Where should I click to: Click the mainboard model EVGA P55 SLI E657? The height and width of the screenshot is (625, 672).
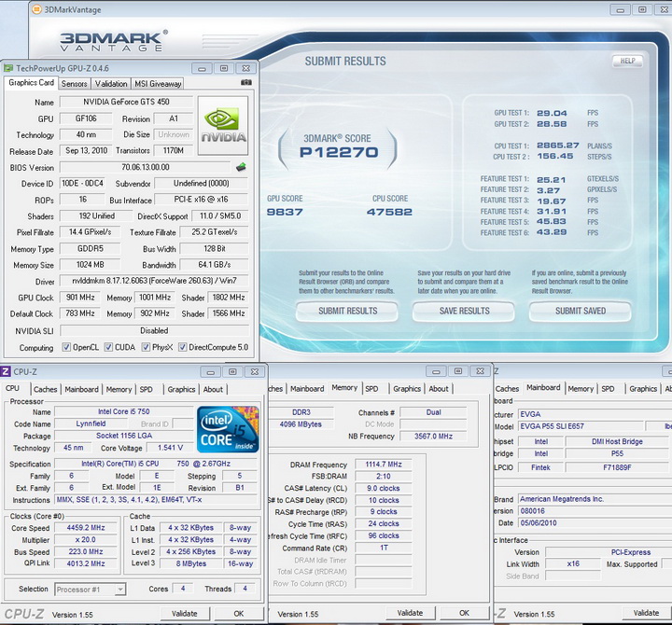581,426
